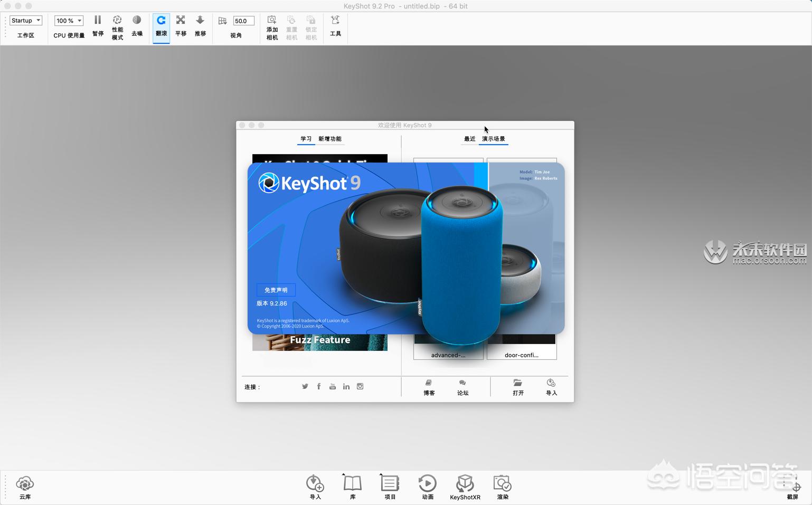This screenshot has height=505, width=812.
Task: Select the Pan (平移) camera tool
Action: [x=181, y=20]
